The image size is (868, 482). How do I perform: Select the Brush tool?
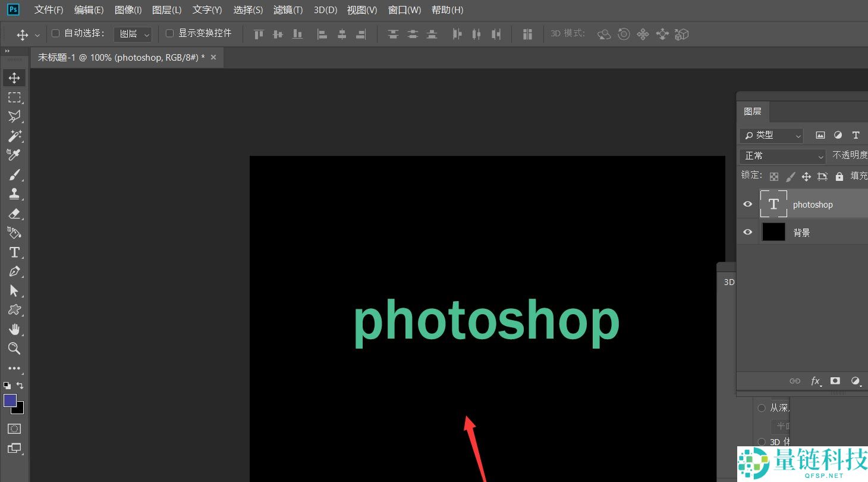(14, 175)
